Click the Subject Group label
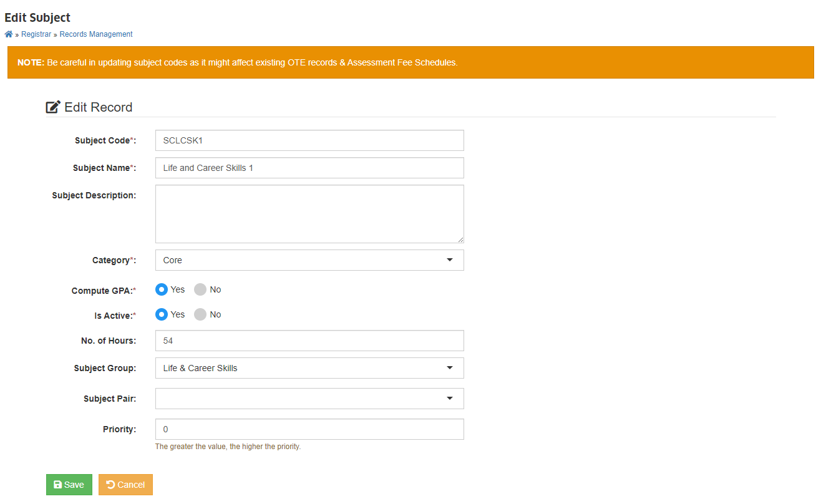Image resolution: width=821 pixels, height=504 pixels. click(105, 368)
